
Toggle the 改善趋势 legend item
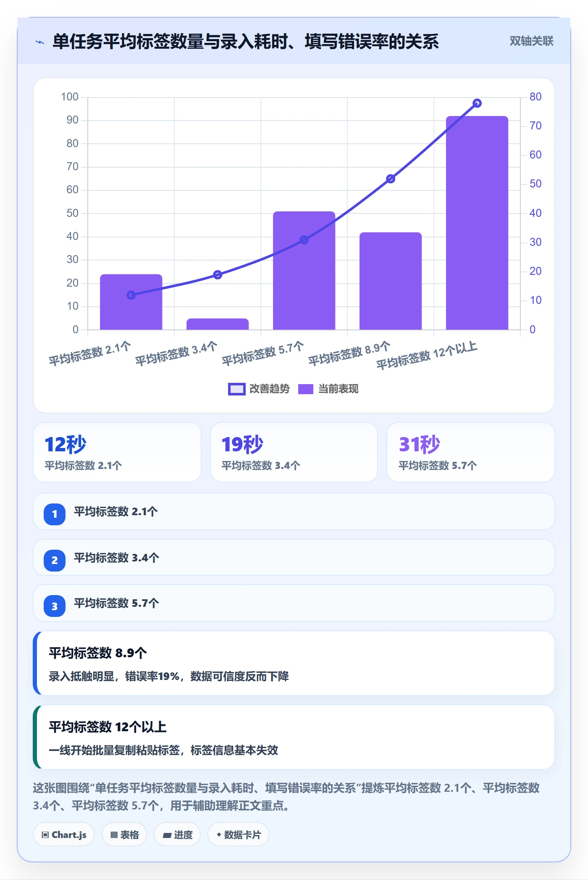pos(259,389)
